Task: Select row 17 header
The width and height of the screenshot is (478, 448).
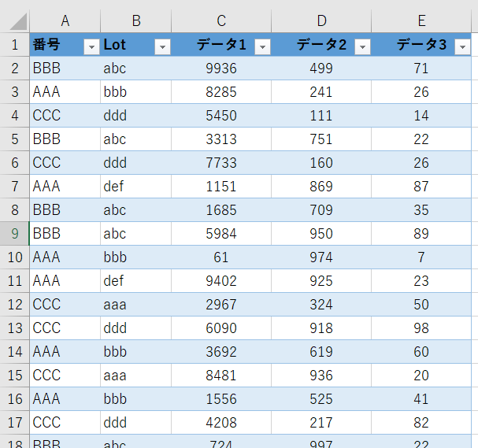Action: pyautogui.click(x=15, y=423)
